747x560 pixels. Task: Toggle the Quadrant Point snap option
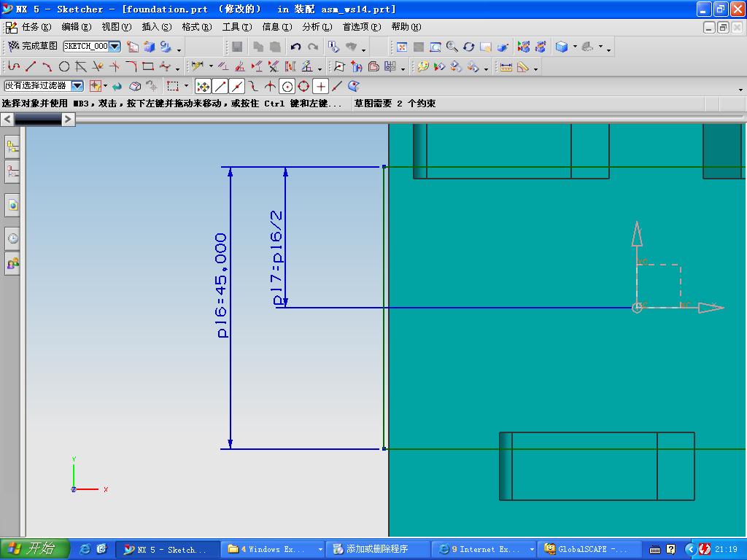pos(303,86)
